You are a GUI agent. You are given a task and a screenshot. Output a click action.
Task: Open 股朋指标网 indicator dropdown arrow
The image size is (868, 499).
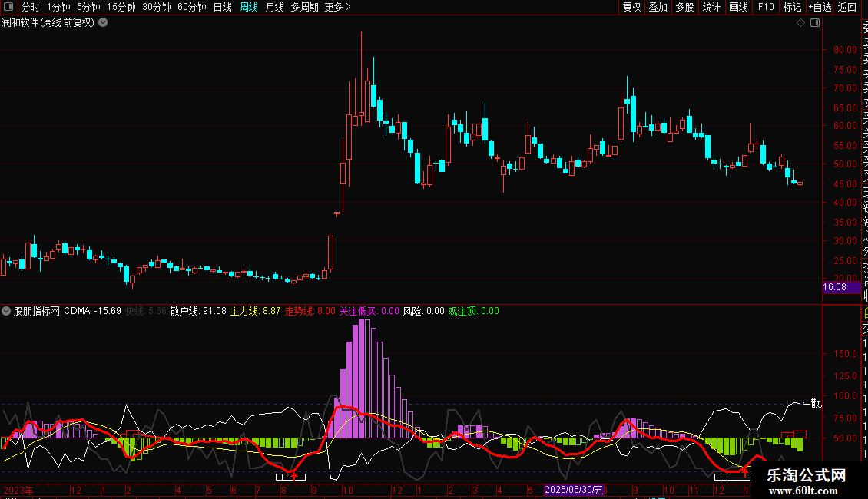[x=6, y=311]
